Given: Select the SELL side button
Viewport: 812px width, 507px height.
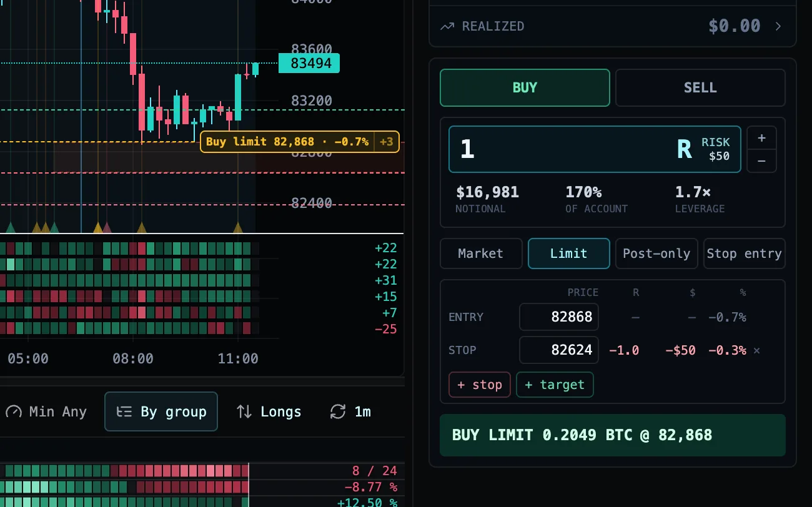Looking at the screenshot, I should pos(700,87).
